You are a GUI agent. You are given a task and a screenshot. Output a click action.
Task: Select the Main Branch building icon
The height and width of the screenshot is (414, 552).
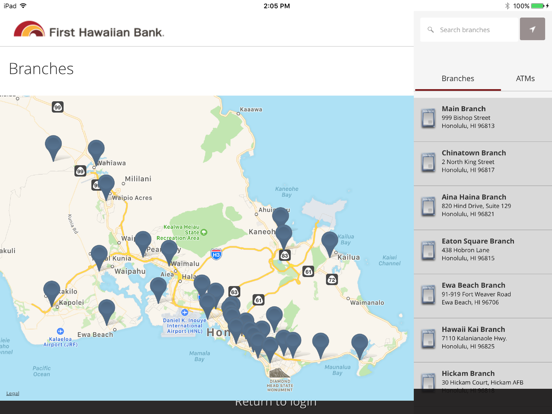click(x=428, y=118)
